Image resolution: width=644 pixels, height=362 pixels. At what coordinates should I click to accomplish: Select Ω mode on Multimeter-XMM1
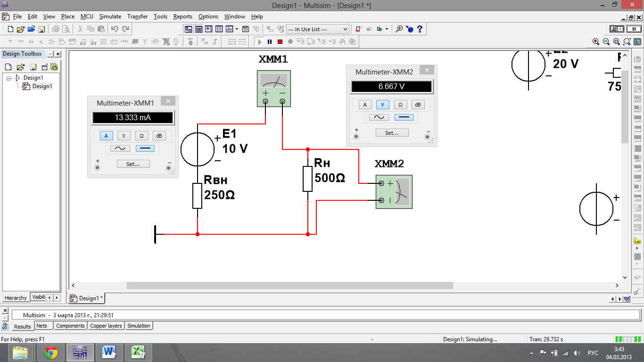tap(141, 136)
